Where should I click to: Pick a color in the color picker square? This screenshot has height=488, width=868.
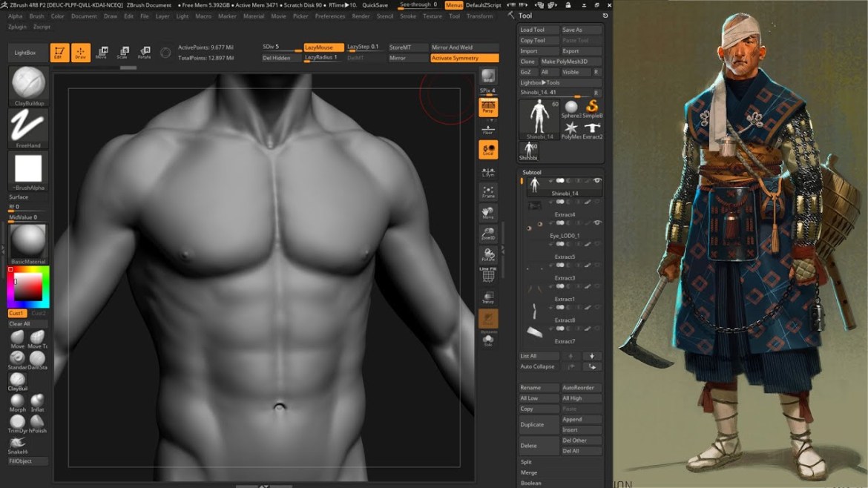click(x=28, y=287)
